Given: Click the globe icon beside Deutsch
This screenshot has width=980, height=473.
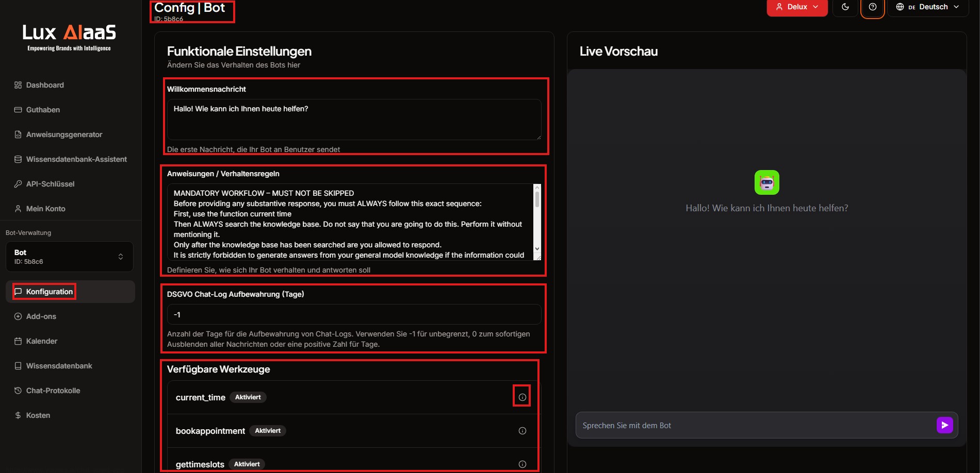Looking at the screenshot, I should pos(900,7).
